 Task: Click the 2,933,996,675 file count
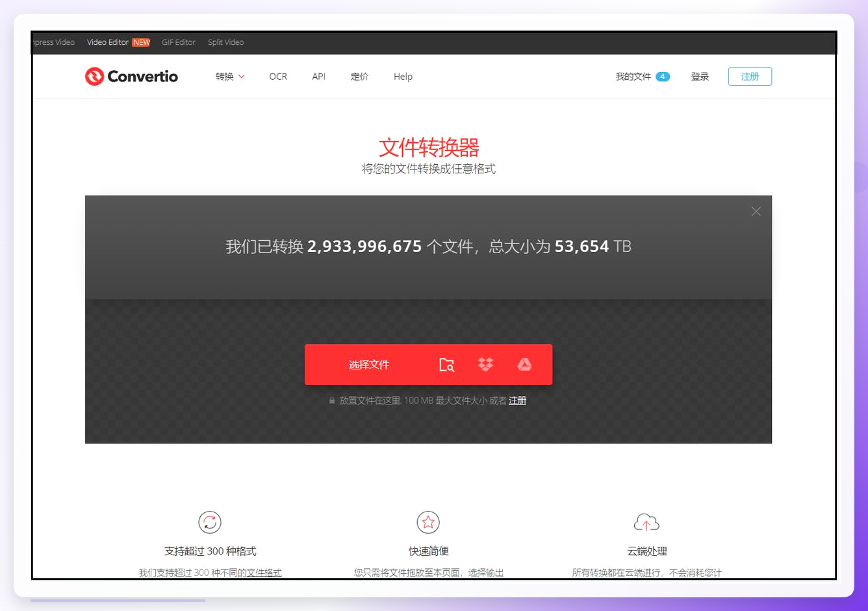click(364, 247)
